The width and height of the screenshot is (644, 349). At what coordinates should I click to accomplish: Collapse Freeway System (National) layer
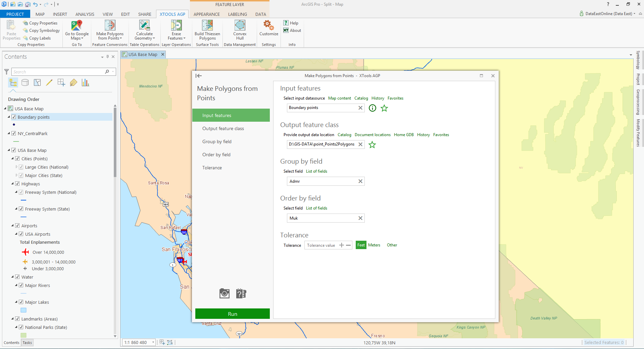[x=16, y=192]
